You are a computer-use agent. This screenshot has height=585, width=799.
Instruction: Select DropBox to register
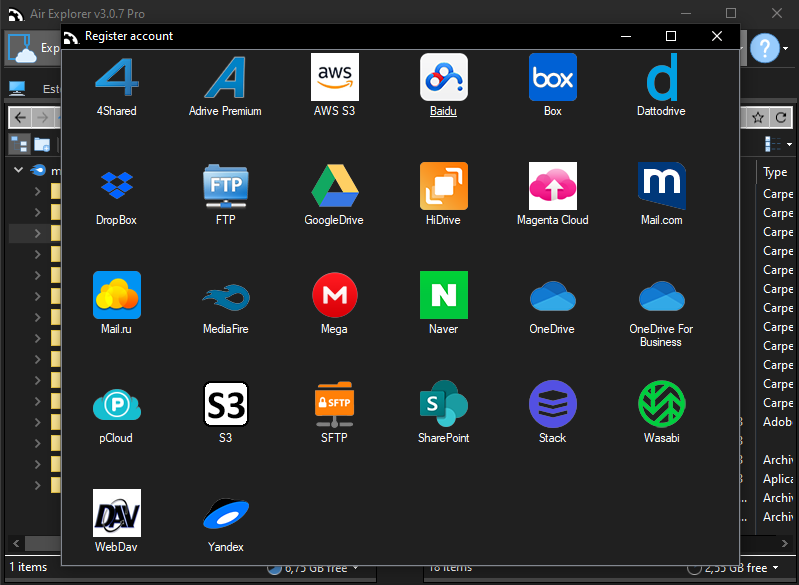pyautogui.click(x=117, y=195)
